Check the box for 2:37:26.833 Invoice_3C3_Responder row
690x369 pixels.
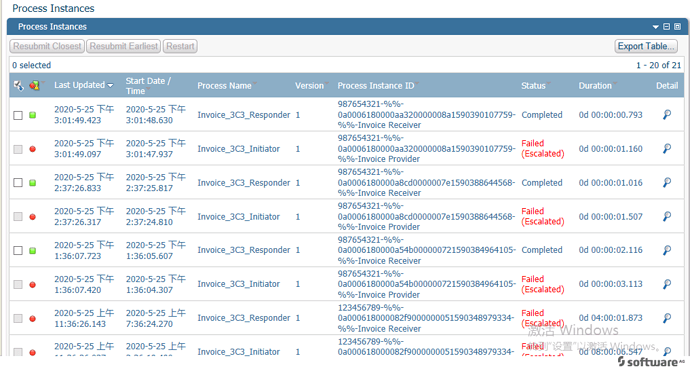click(18, 183)
